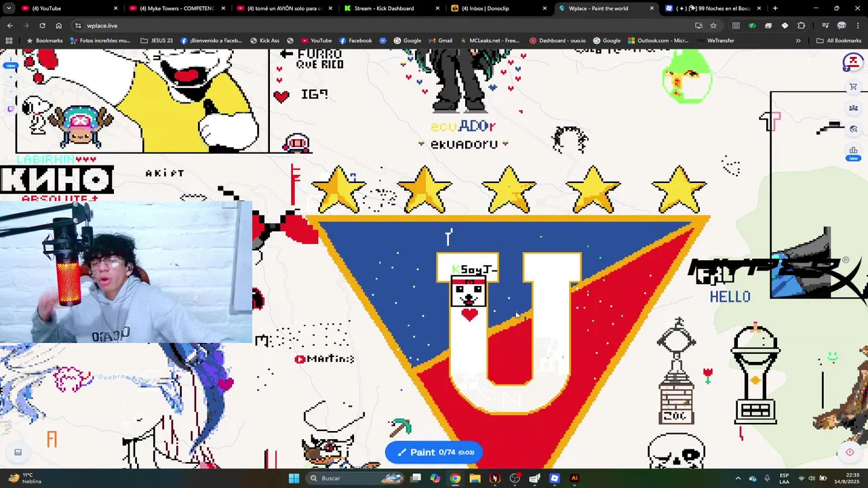
Task: Open the MCLeaks.net bookmark
Action: [489, 41]
